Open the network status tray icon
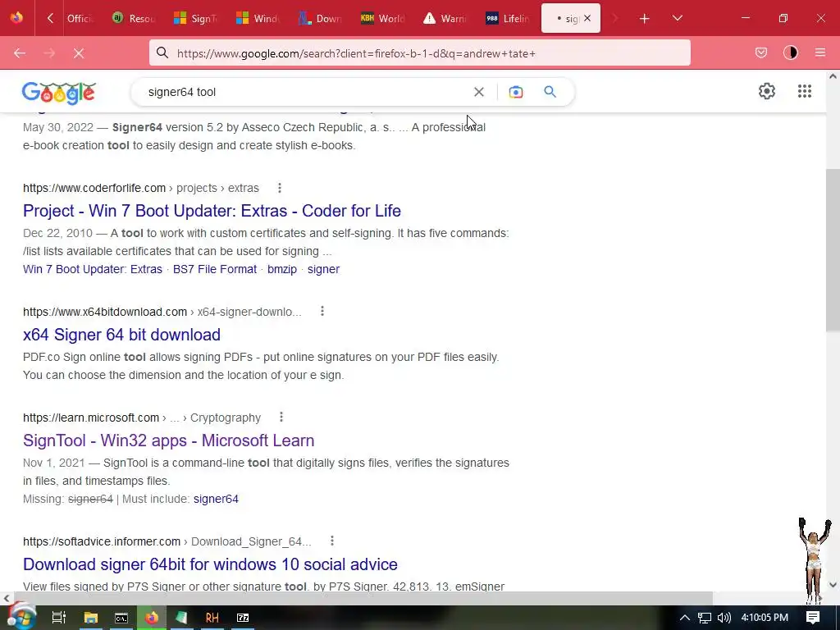 coord(705,618)
